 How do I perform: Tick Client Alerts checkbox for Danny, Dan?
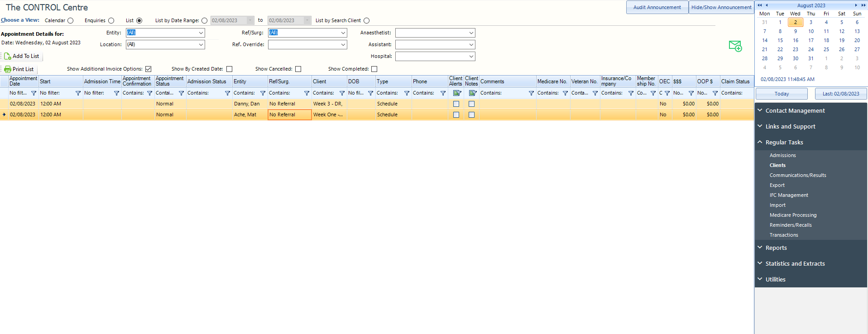(x=456, y=104)
